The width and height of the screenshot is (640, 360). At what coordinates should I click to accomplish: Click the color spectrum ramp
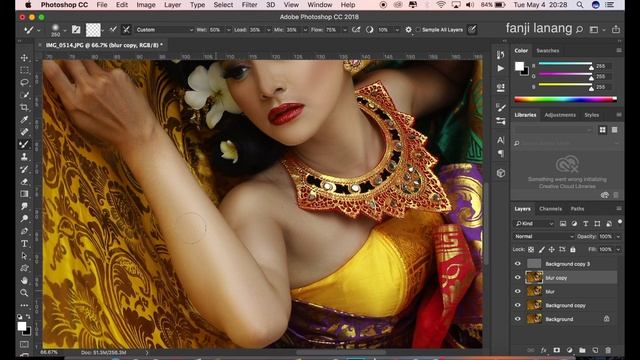tap(565, 99)
